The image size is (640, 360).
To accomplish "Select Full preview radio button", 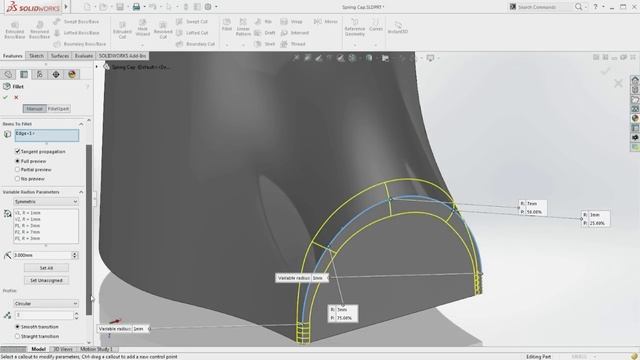I will pos(18,161).
